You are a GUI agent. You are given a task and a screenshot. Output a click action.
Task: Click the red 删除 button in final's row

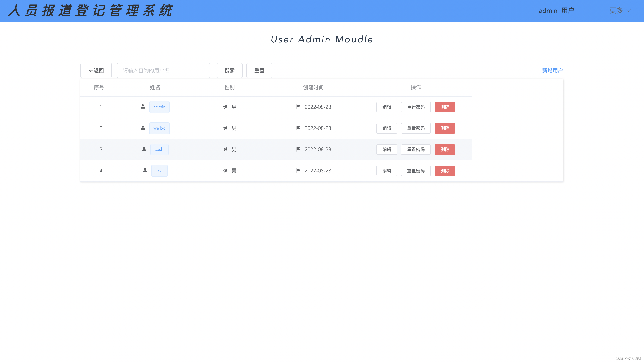(445, 170)
